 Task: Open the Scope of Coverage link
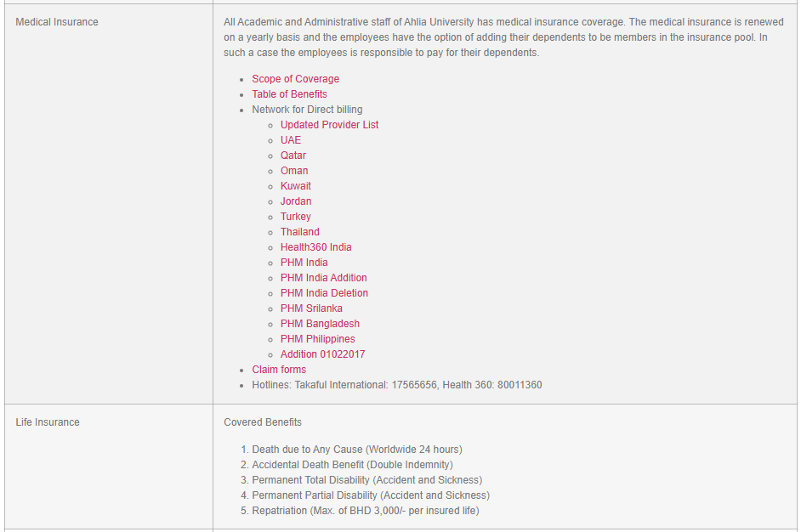[295, 78]
